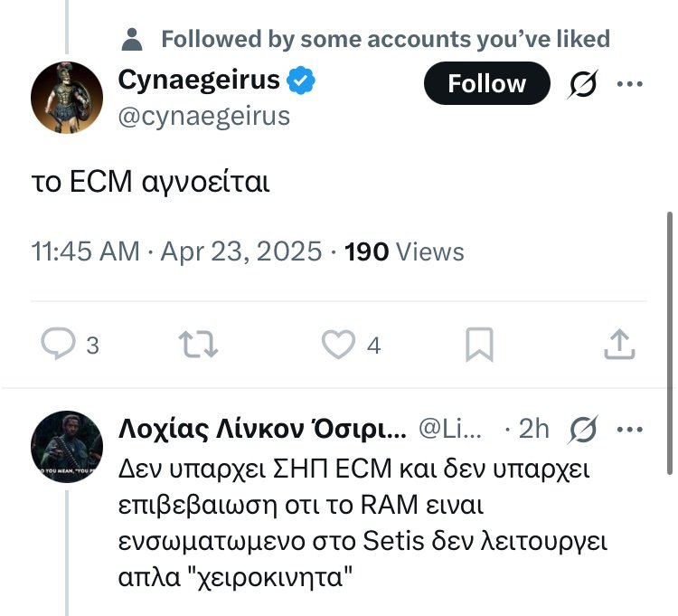Open Λοχίας Λίνκον reply avatar

point(67,447)
